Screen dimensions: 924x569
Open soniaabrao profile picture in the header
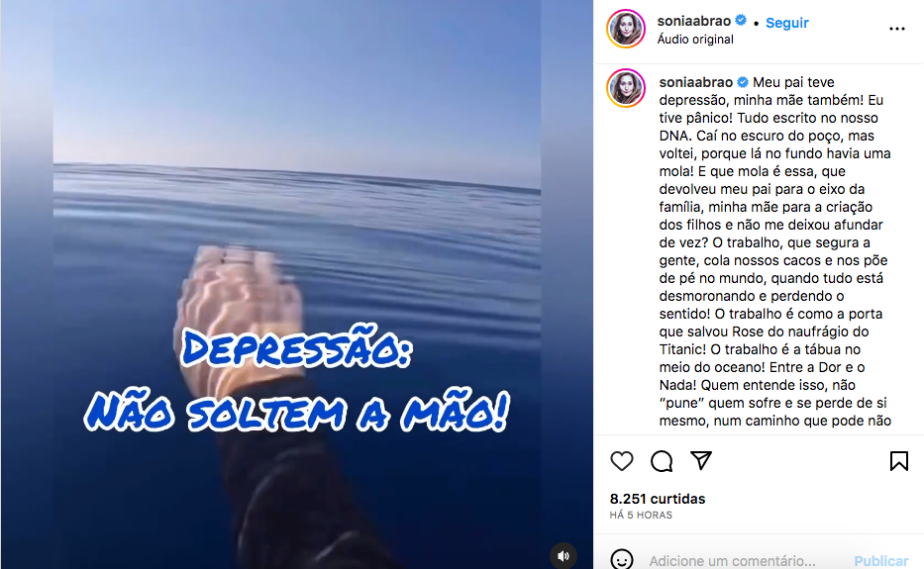click(x=626, y=29)
